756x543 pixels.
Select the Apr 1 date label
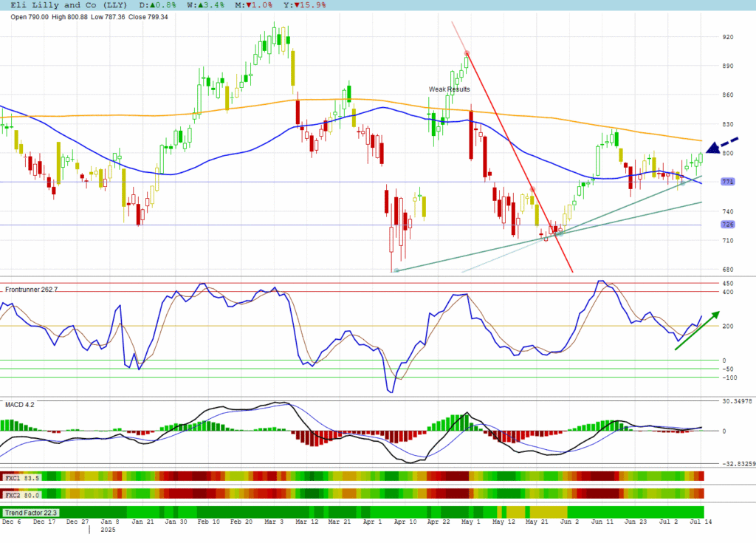coord(372,522)
